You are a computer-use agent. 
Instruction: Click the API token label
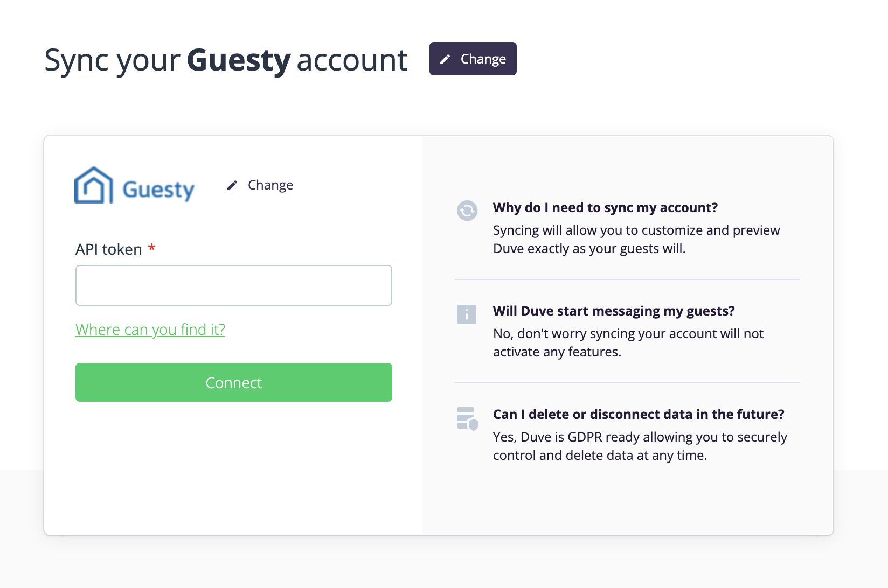[x=109, y=249]
